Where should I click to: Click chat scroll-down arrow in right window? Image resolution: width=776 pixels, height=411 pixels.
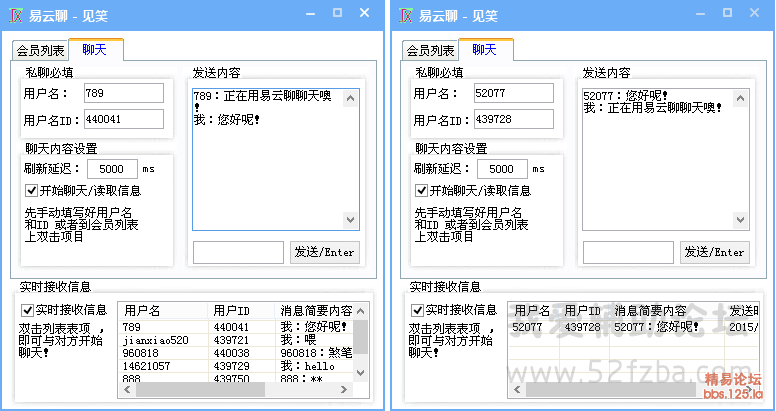pos(740,220)
